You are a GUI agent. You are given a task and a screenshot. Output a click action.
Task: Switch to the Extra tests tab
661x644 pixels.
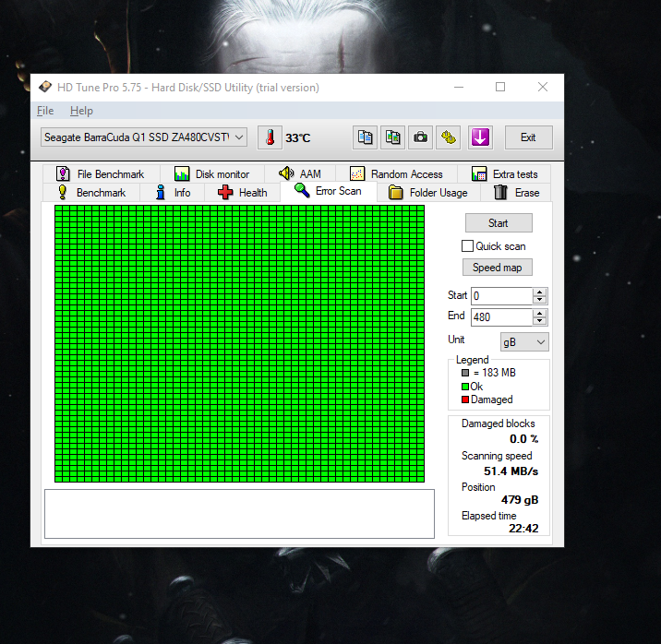click(505, 174)
